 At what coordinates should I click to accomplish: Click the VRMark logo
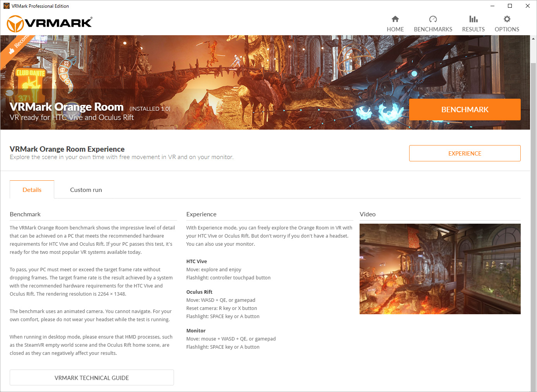(x=50, y=24)
